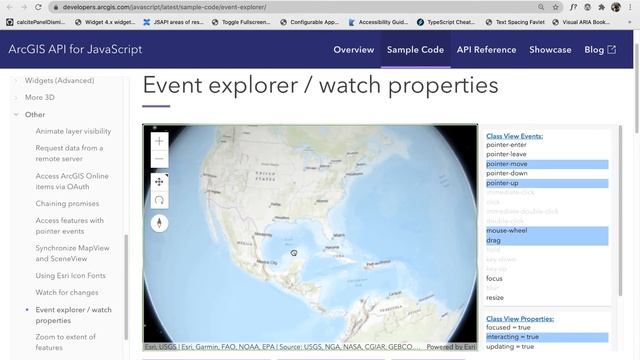
Task: Reload the current page
Action: click(x=38, y=7)
